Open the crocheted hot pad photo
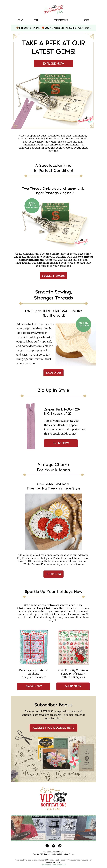 pyautogui.click(x=53, y=522)
